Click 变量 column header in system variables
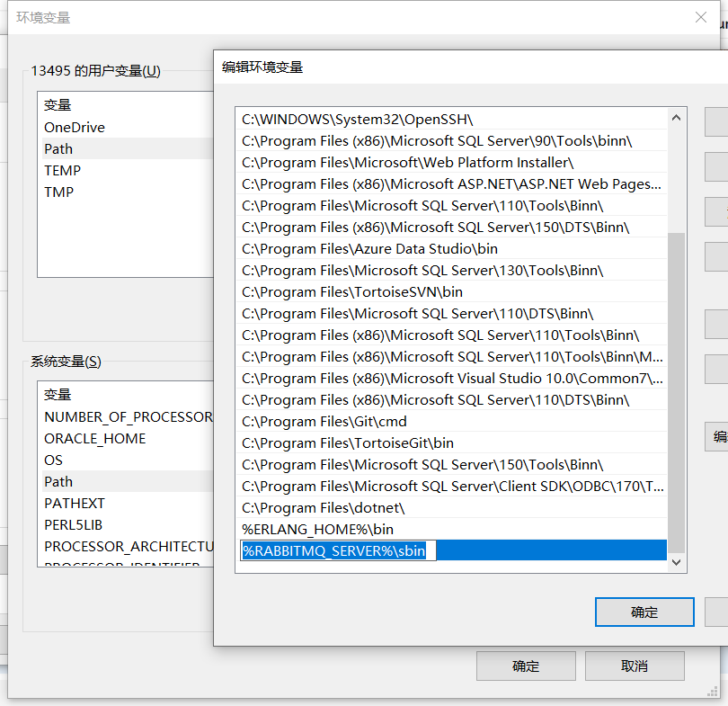 (x=58, y=395)
